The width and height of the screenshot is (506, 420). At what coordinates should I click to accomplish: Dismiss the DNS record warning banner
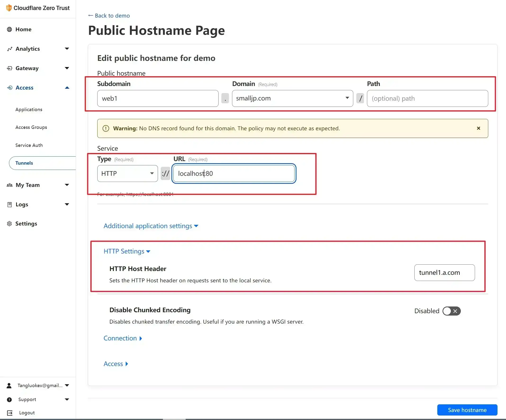[x=479, y=128]
